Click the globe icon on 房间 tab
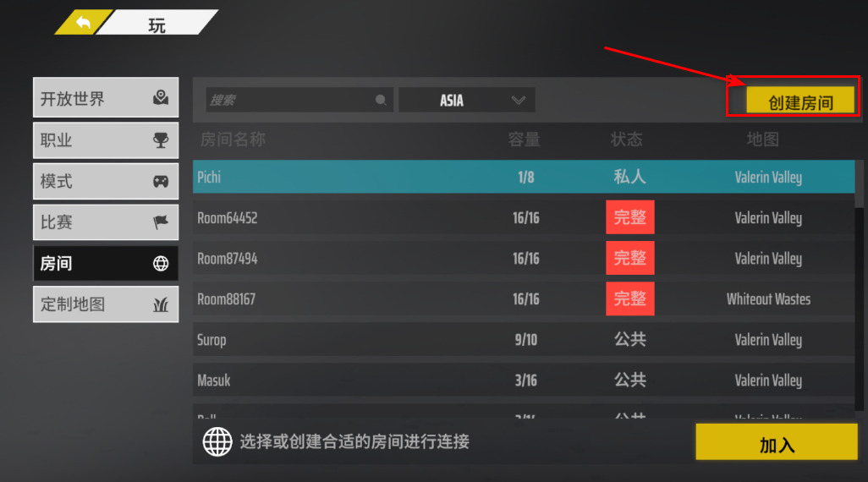868x482 pixels. [x=161, y=264]
